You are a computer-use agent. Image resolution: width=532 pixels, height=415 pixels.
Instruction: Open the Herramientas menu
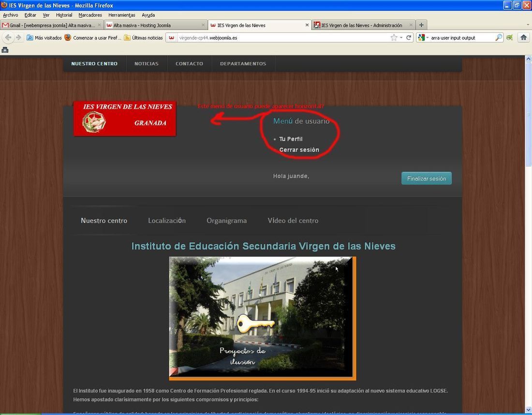tap(122, 15)
